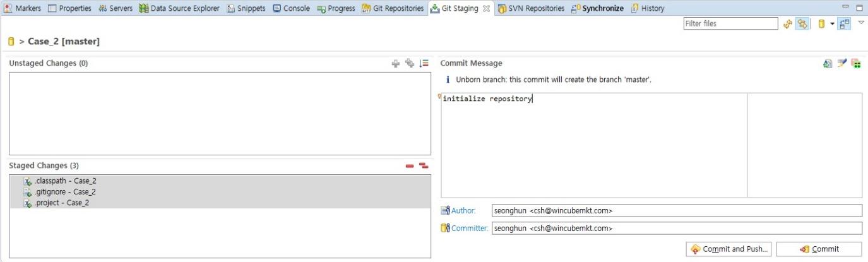Minimize the bottom view panel
The width and height of the screenshot is (868, 262).
[846, 8]
